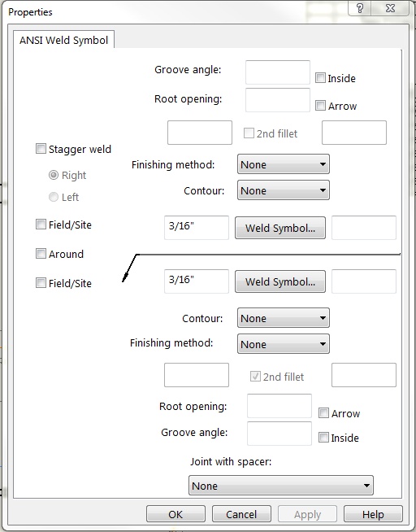Enable the lower Arrow checkbox

323,413
